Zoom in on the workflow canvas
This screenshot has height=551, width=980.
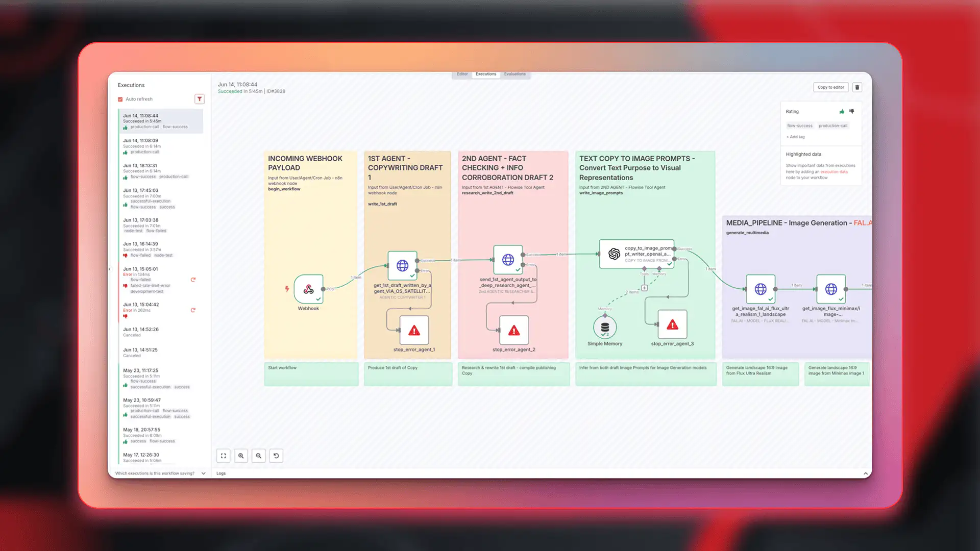pyautogui.click(x=240, y=456)
